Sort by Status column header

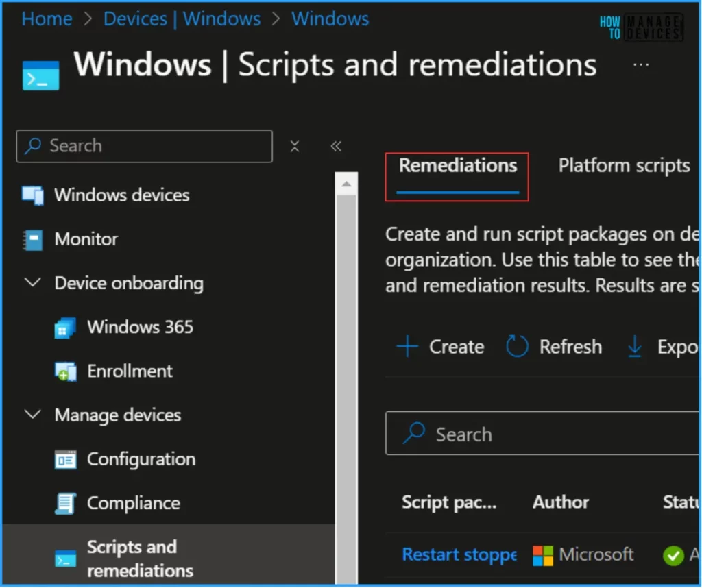point(681,502)
